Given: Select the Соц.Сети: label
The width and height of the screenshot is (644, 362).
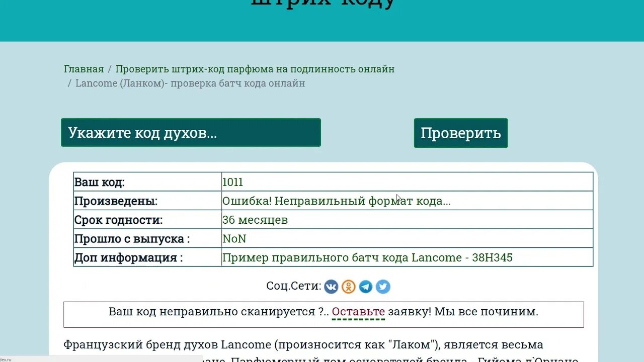Looking at the screenshot, I should 294,286.
